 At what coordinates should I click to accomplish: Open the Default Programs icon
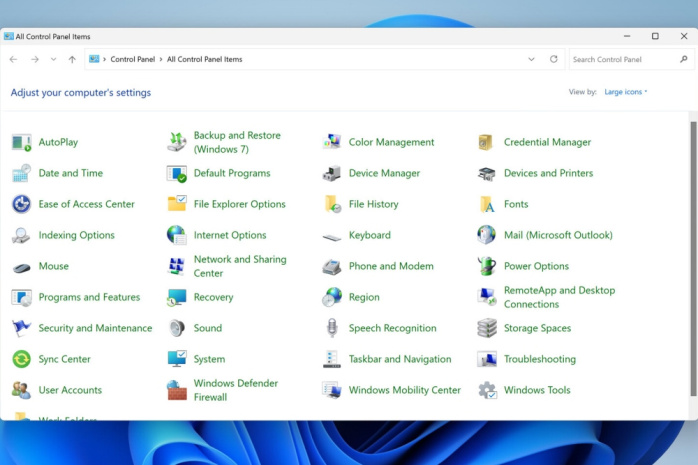(x=177, y=173)
